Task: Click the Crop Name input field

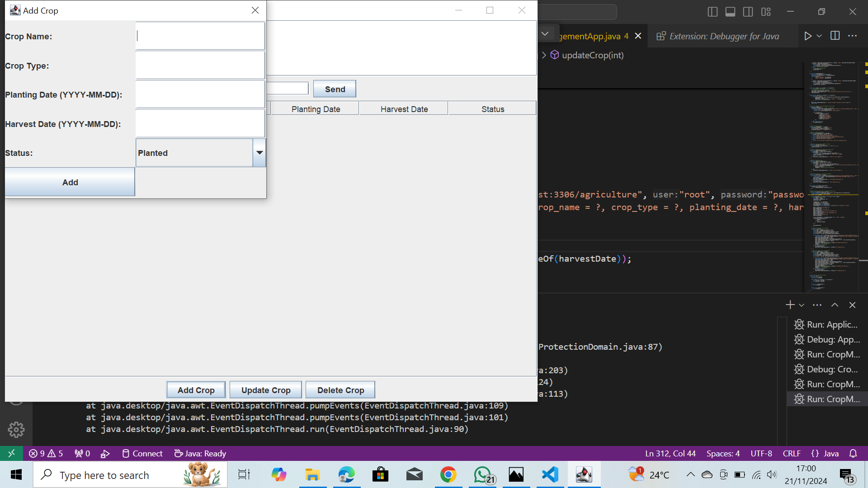Action: (200, 36)
